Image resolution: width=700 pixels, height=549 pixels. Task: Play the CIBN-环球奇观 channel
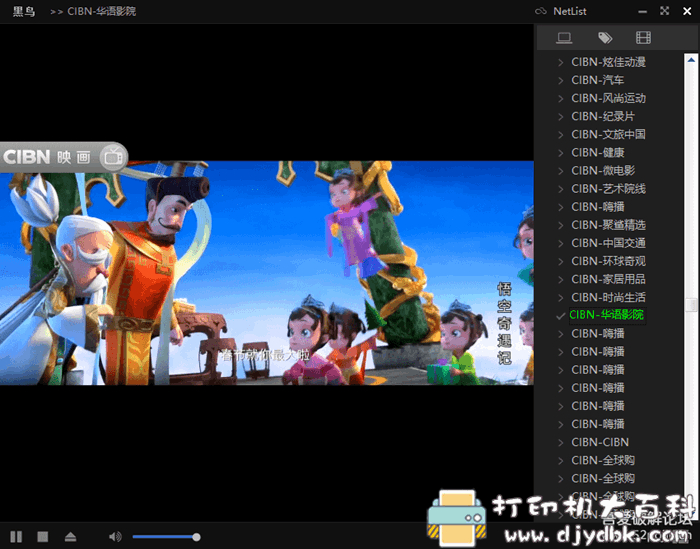608,261
